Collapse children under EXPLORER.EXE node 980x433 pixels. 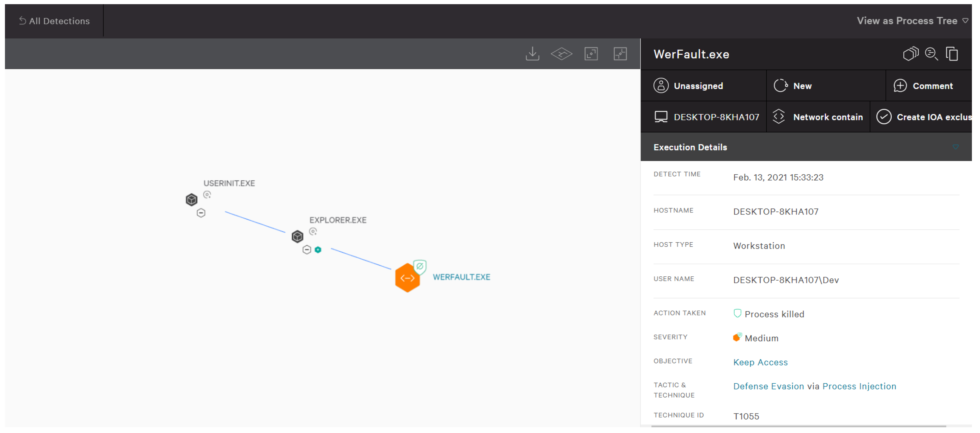pyautogui.click(x=307, y=250)
